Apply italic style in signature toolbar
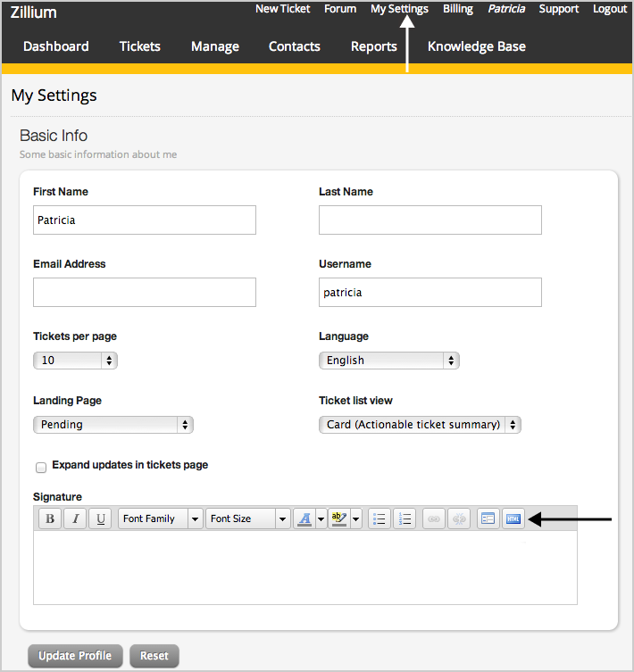Viewport: 634px width, 672px height. click(75, 519)
